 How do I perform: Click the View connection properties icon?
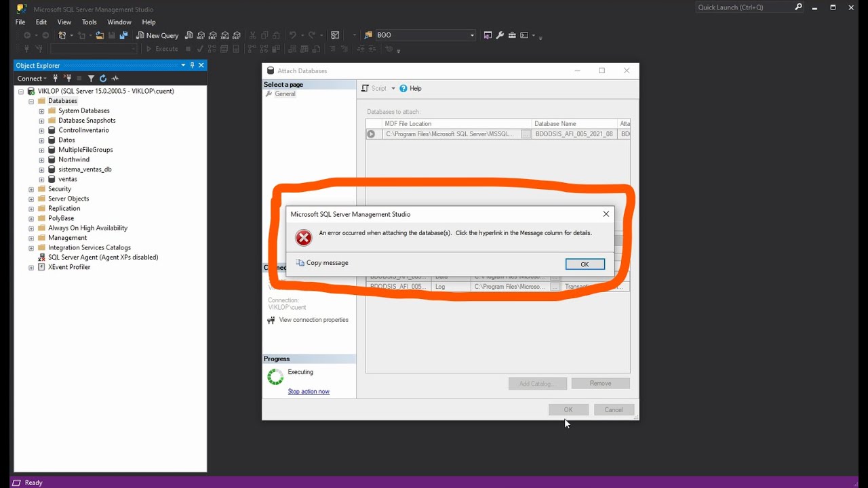click(x=271, y=321)
